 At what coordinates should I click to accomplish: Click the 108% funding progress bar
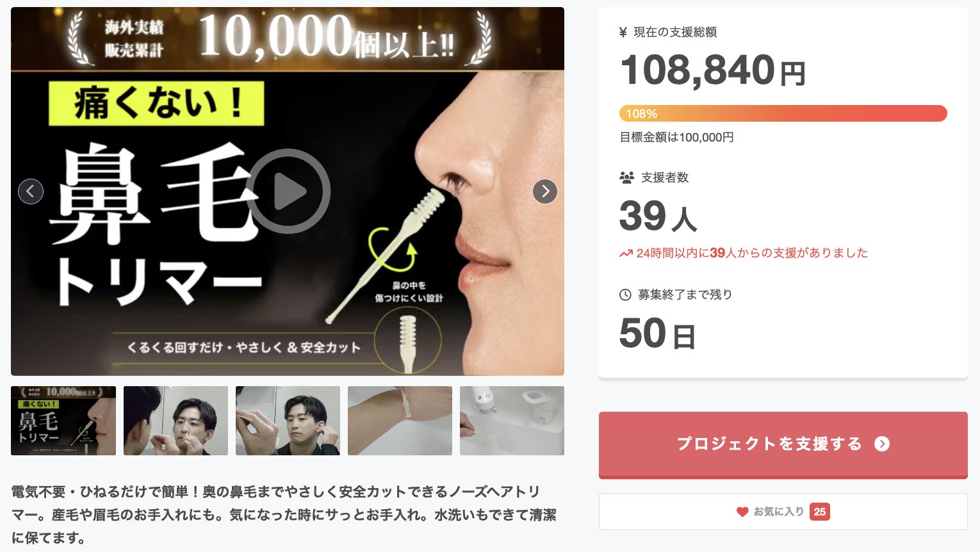(x=783, y=113)
